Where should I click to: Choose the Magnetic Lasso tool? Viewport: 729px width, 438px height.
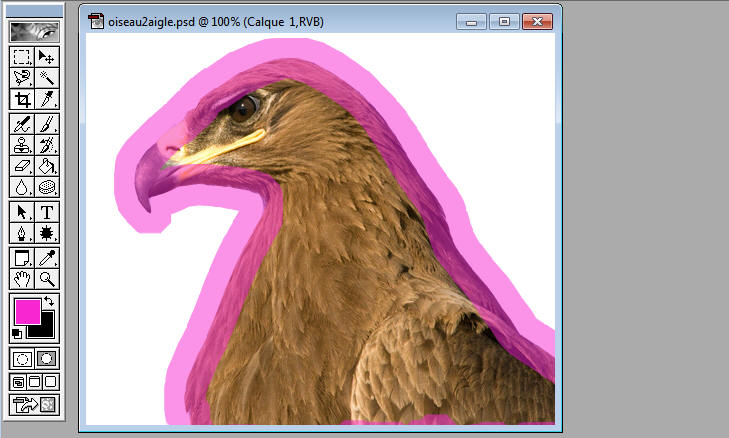[x=21, y=78]
